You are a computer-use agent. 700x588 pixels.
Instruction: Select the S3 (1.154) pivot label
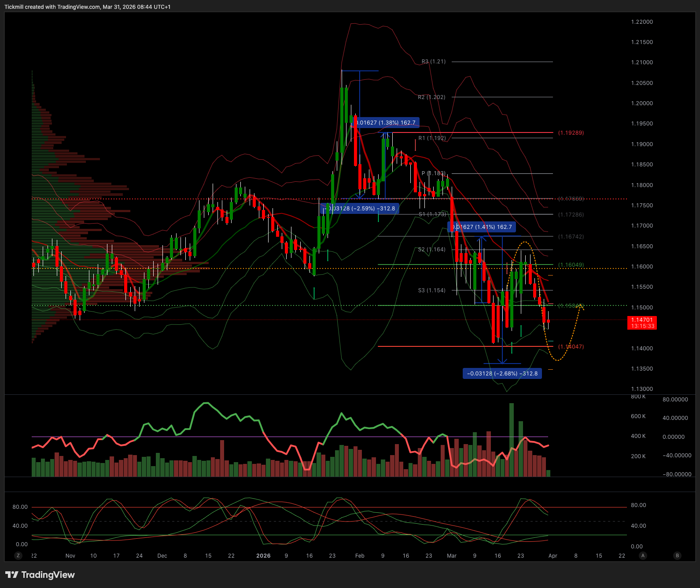431,290
